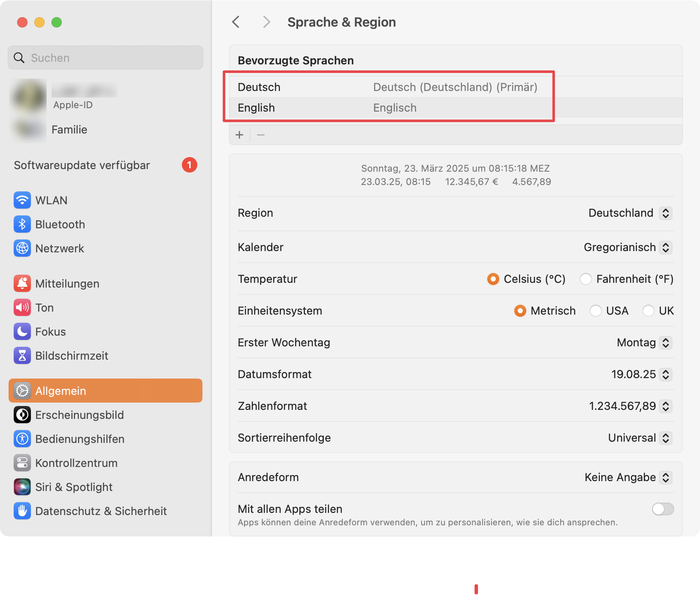This screenshot has width=700, height=603.
Task: Open Ton speaker icon settings
Action: [22, 308]
